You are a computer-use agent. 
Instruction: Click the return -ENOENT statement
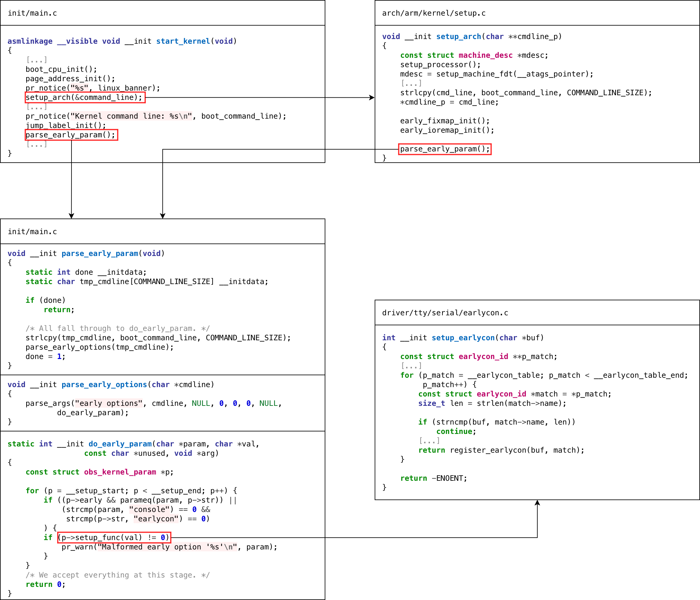tap(433, 478)
